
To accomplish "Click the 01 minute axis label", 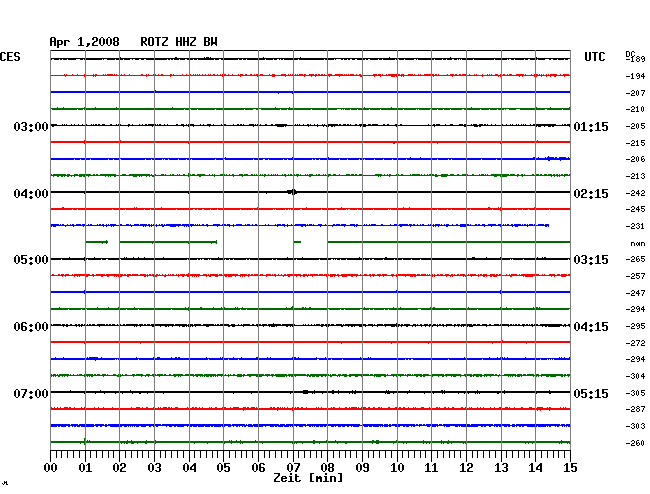I will tap(85, 468).
